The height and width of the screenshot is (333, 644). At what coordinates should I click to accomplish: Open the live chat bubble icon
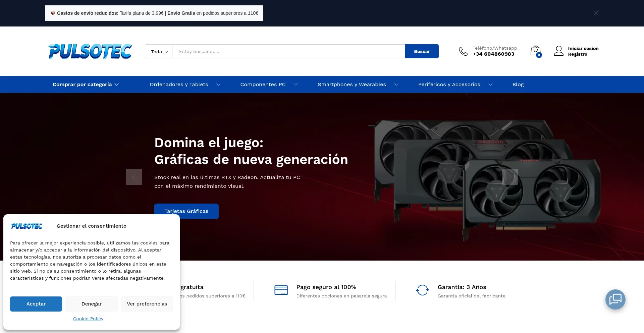[x=615, y=299]
